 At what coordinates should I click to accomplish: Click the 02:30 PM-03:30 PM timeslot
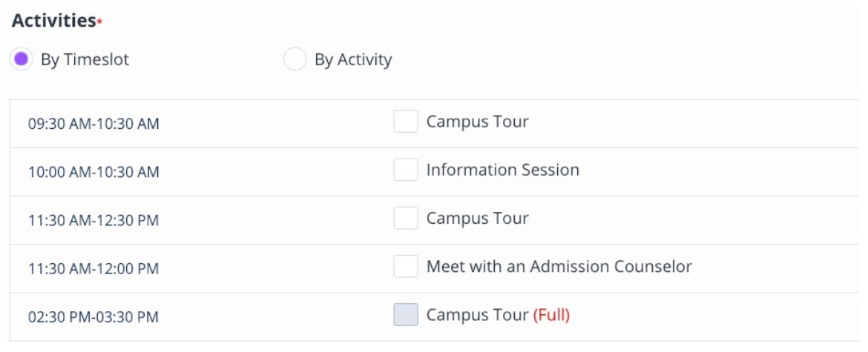click(93, 317)
